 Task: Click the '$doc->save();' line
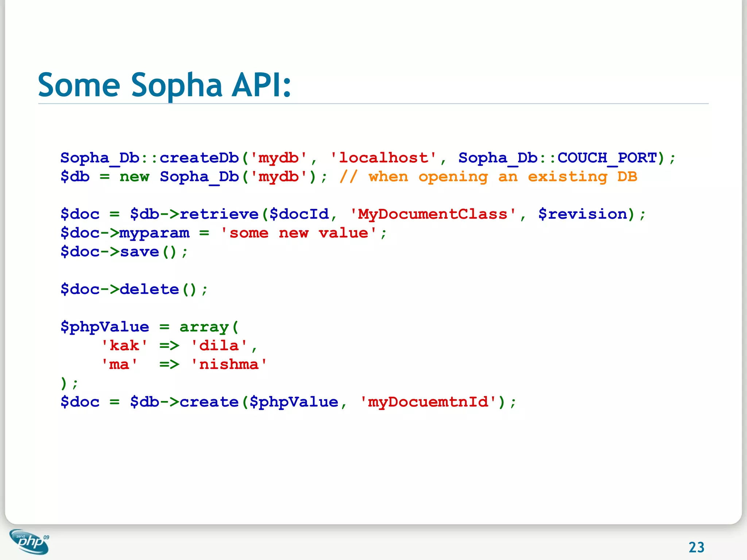124,252
